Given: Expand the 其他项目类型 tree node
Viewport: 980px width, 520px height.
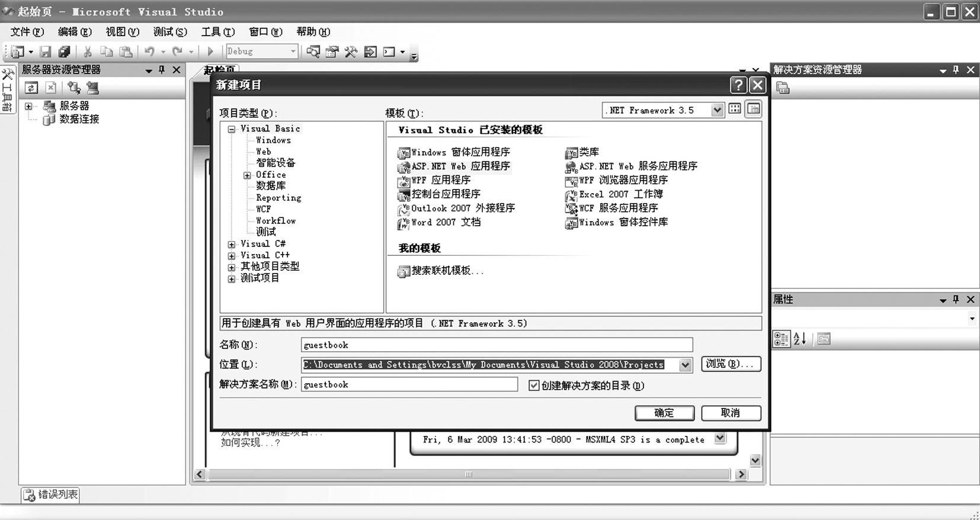Looking at the screenshot, I should coord(232,267).
